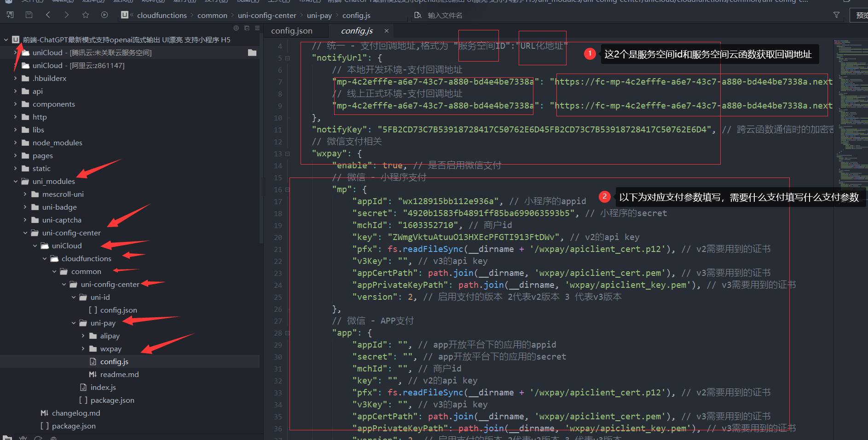Image resolution: width=868 pixels, height=440 pixels.
Task: Click the file search magnifier icon
Action: tap(418, 15)
